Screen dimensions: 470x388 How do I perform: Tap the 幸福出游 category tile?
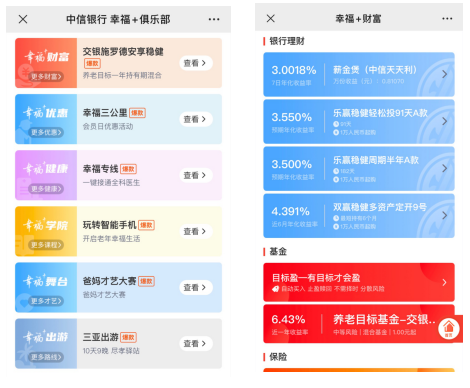[x=46, y=343]
